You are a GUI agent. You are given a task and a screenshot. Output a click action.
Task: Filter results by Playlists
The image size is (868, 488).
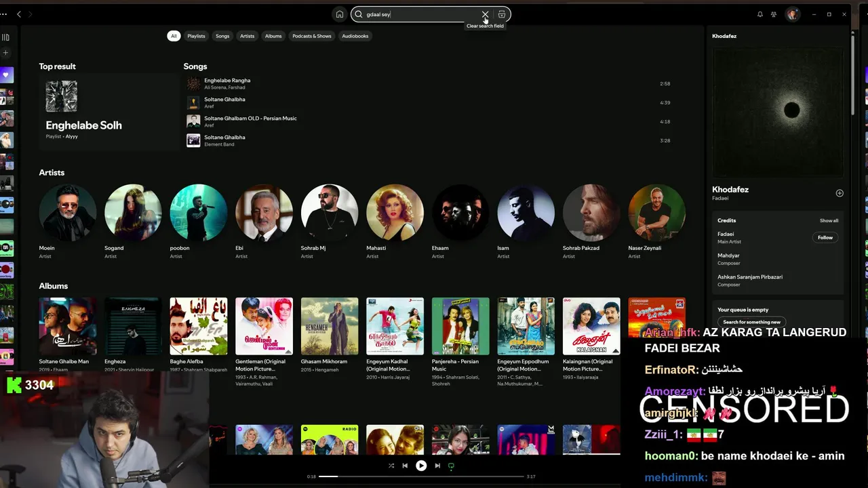pos(196,36)
